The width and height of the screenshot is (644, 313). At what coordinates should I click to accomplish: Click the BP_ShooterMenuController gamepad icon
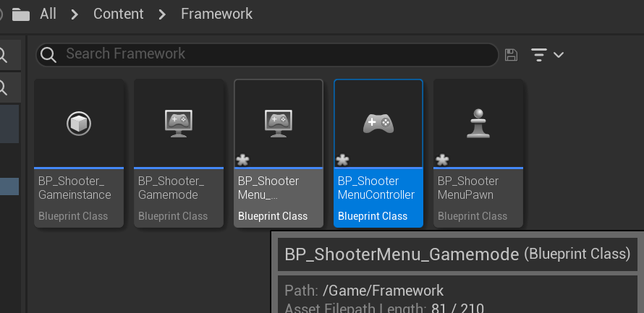pyautogui.click(x=378, y=124)
